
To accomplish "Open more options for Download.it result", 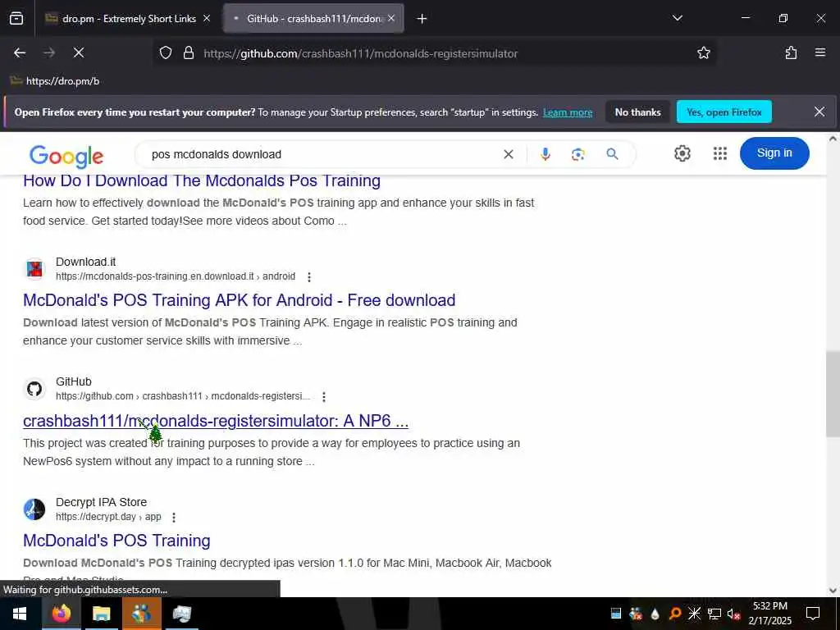I will point(309,277).
